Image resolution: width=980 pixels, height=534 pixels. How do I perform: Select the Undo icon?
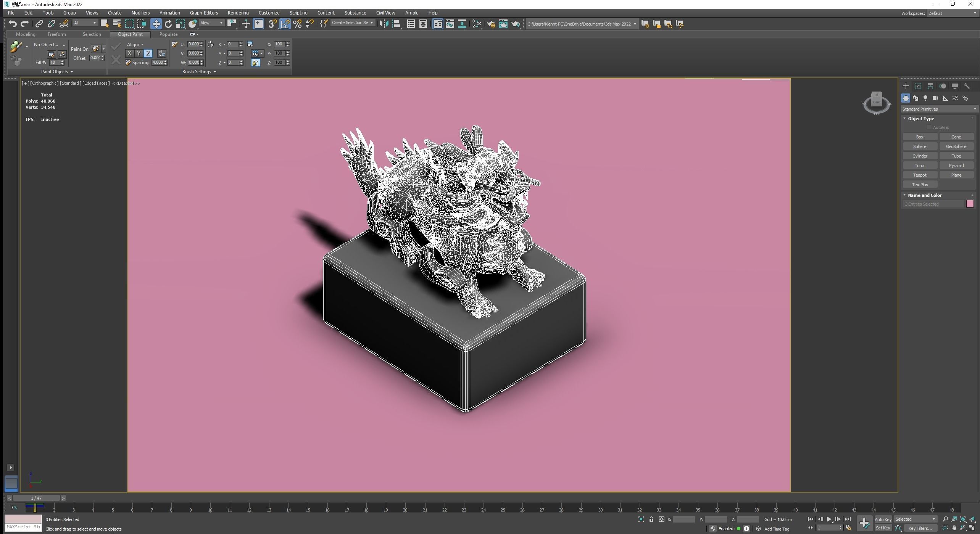(12, 24)
